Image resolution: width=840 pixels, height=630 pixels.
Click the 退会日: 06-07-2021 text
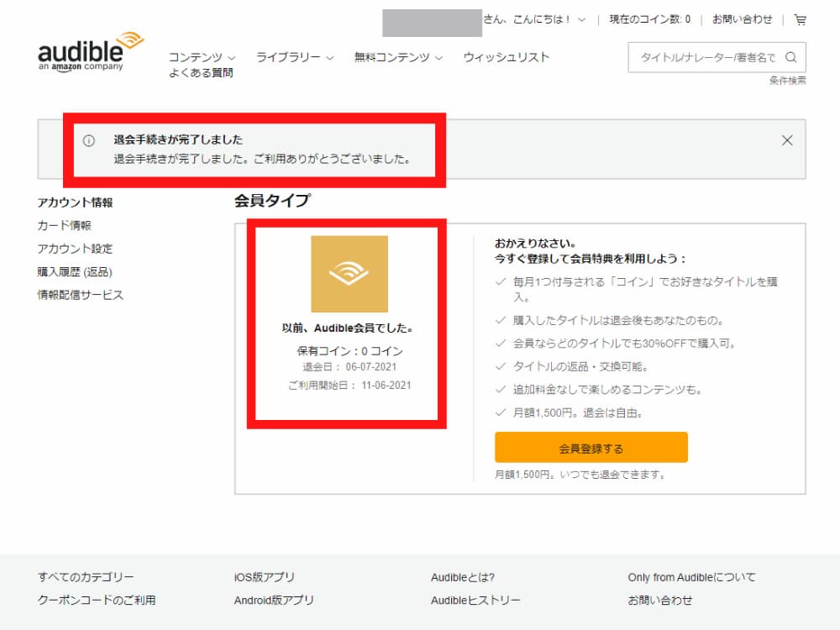[x=349, y=367]
